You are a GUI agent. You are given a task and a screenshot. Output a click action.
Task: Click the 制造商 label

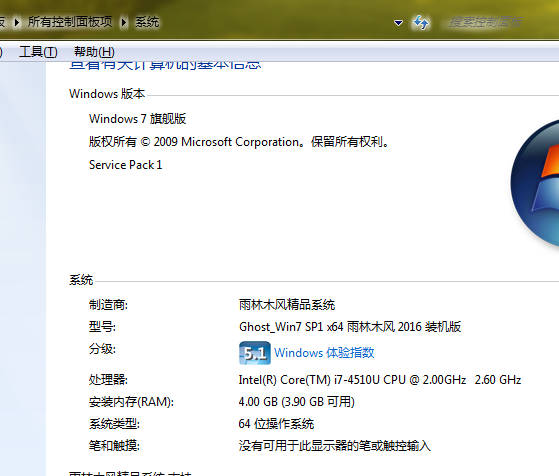coord(108,305)
